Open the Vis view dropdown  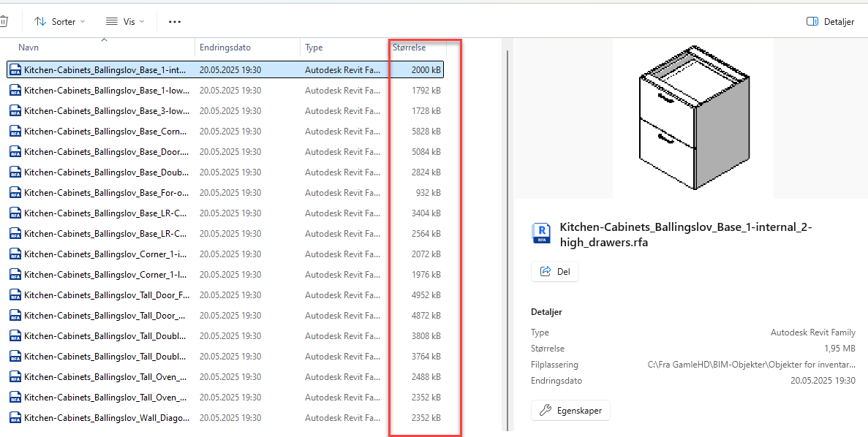pos(125,22)
